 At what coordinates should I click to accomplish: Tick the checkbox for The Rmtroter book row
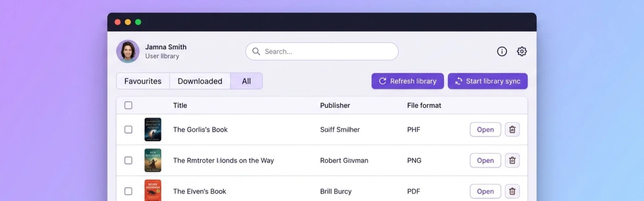pyautogui.click(x=128, y=160)
